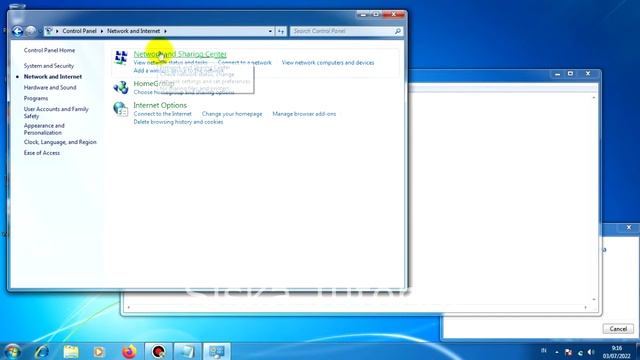Click the Network and Sharing Center icon
This screenshot has width=640, height=360.
pos(121,58)
